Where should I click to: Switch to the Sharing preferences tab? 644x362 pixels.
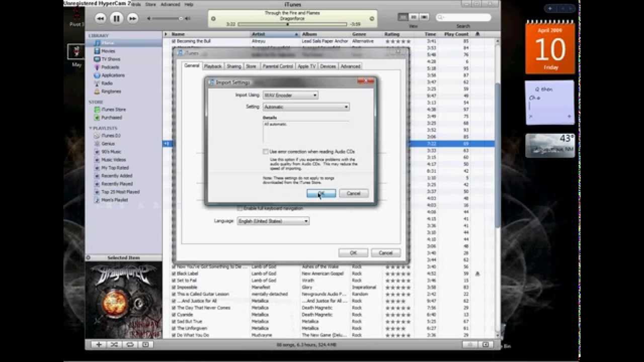(x=234, y=66)
